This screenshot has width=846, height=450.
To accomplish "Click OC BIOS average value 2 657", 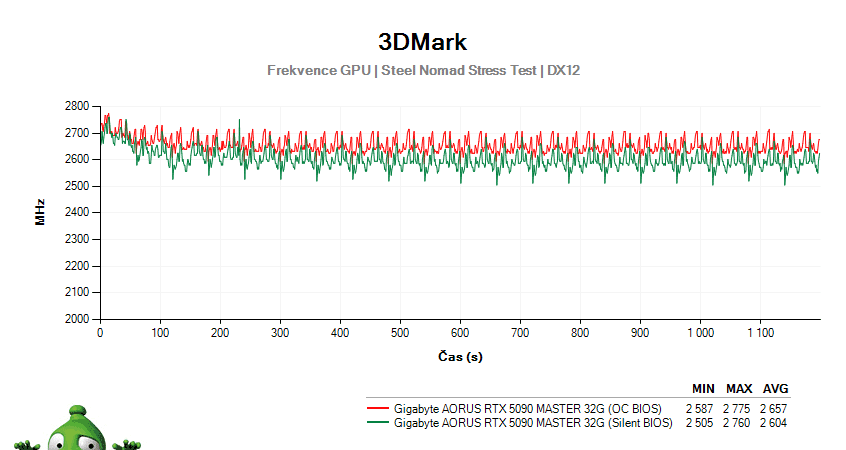I will click(774, 409).
